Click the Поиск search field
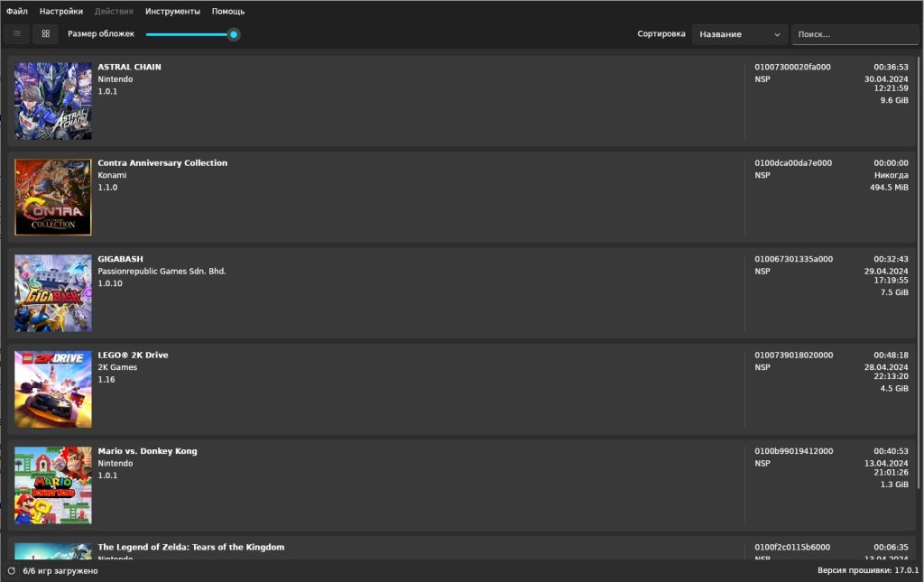Viewport: 924px width, 582px height. click(855, 34)
